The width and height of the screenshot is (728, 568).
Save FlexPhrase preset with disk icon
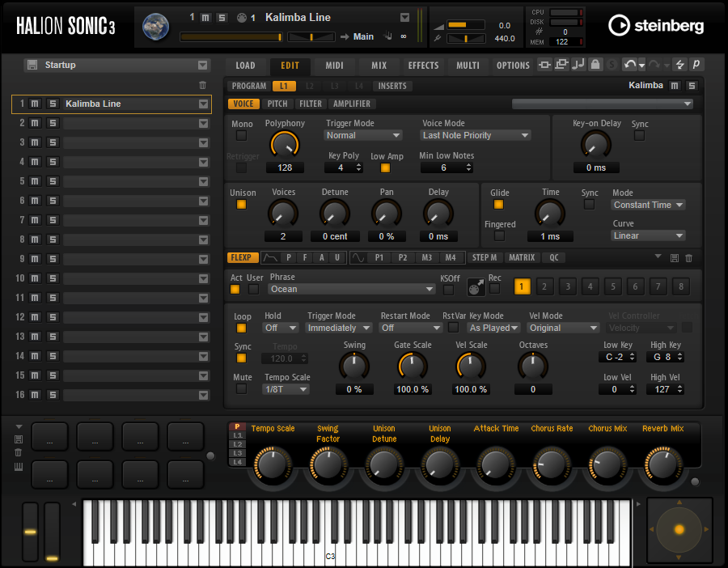point(675,258)
